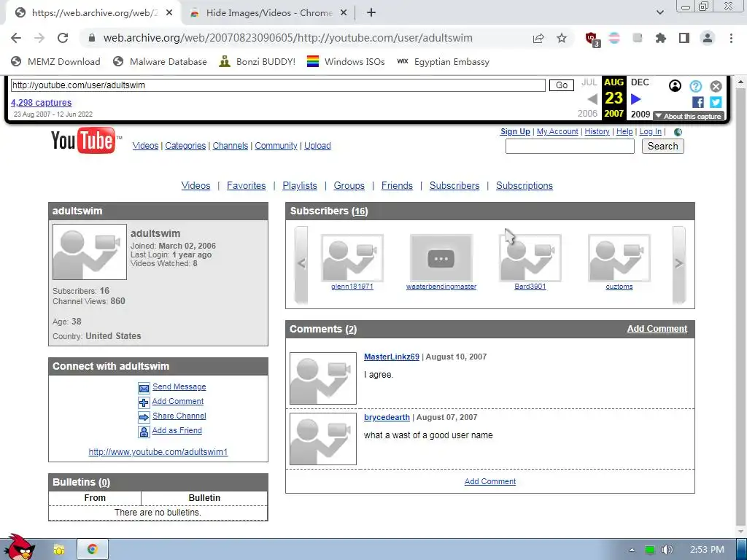This screenshot has width=747, height=560.
Task: Click the YouTube Search button
Action: pyautogui.click(x=662, y=146)
